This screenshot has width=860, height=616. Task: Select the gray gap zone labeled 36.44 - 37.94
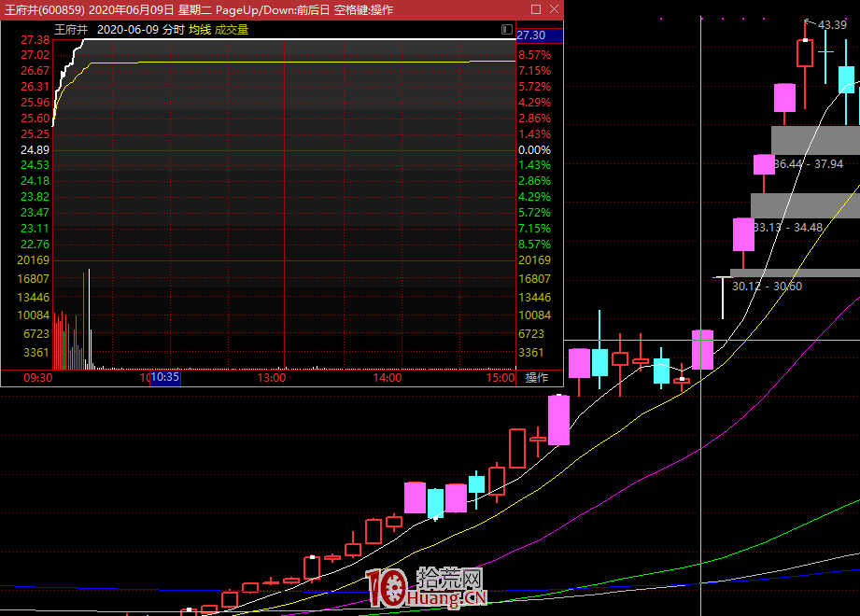(x=815, y=141)
